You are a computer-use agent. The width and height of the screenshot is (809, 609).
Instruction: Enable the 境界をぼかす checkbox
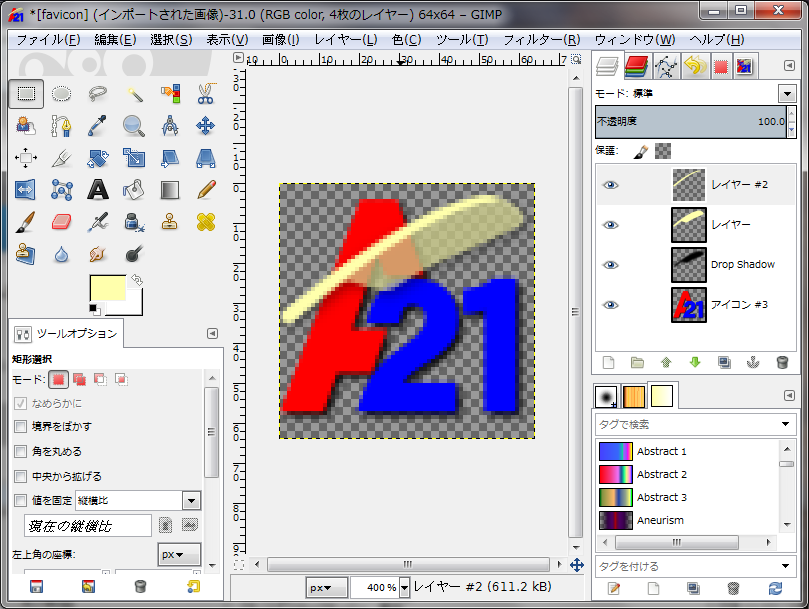(21, 427)
